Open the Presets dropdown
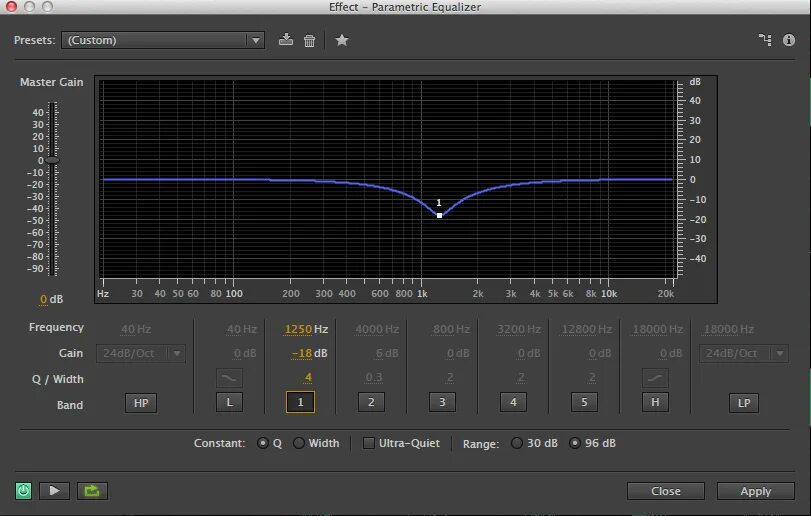The image size is (811, 516). click(163, 40)
